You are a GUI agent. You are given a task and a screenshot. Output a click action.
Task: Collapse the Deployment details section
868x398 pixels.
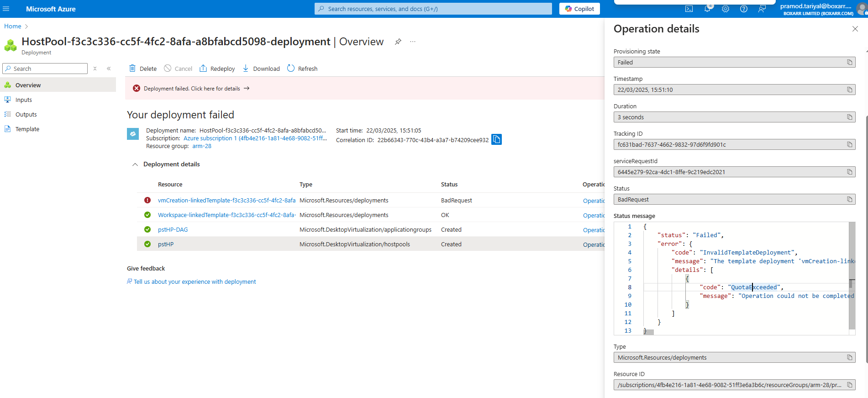click(135, 165)
